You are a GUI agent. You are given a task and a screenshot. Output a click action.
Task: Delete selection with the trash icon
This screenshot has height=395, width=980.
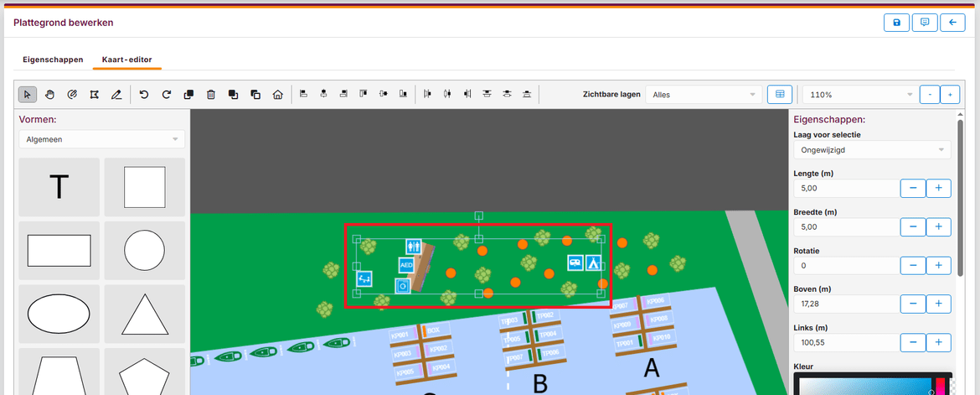click(211, 95)
